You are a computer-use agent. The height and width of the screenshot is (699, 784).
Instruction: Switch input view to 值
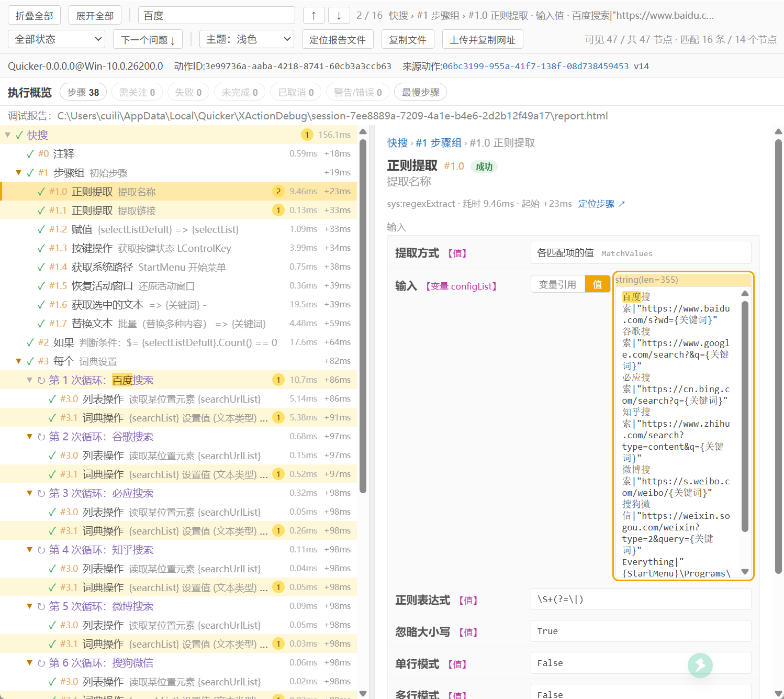(597, 284)
